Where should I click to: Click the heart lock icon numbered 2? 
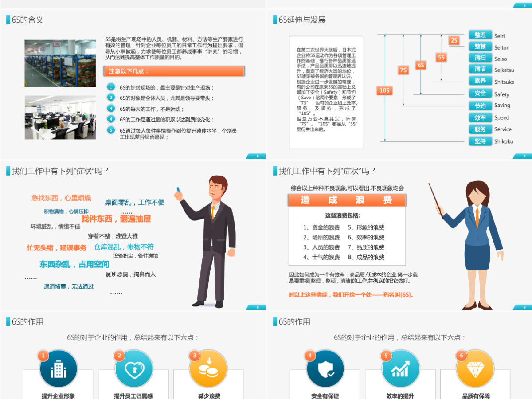click(x=134, y=369)
